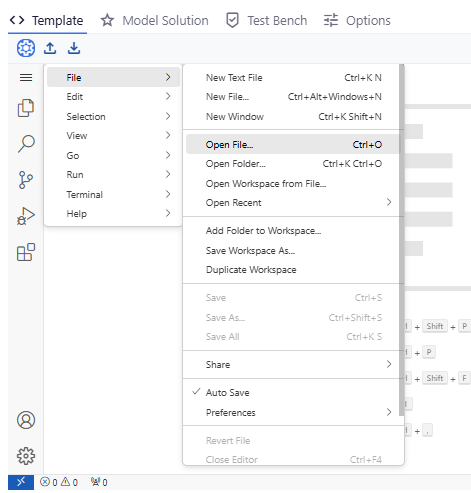Open the Extensions blocks icon

tap(26, 252)
